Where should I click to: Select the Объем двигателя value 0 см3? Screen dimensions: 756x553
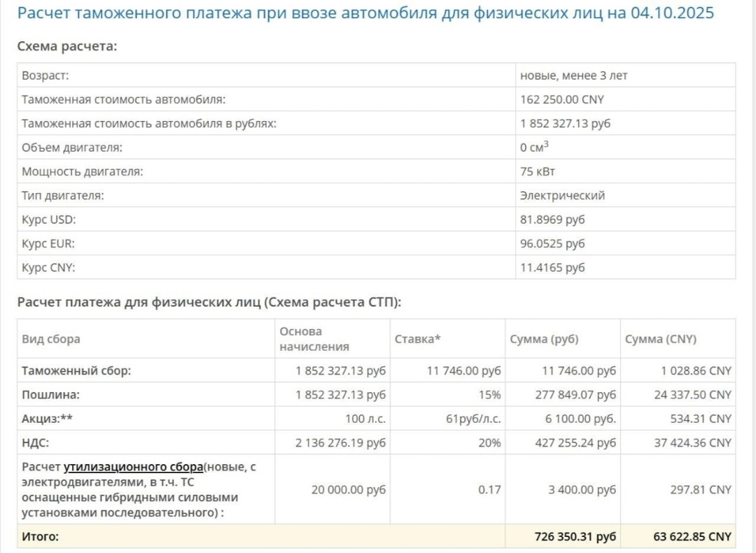pyautogui.click(x=534, y=148)
